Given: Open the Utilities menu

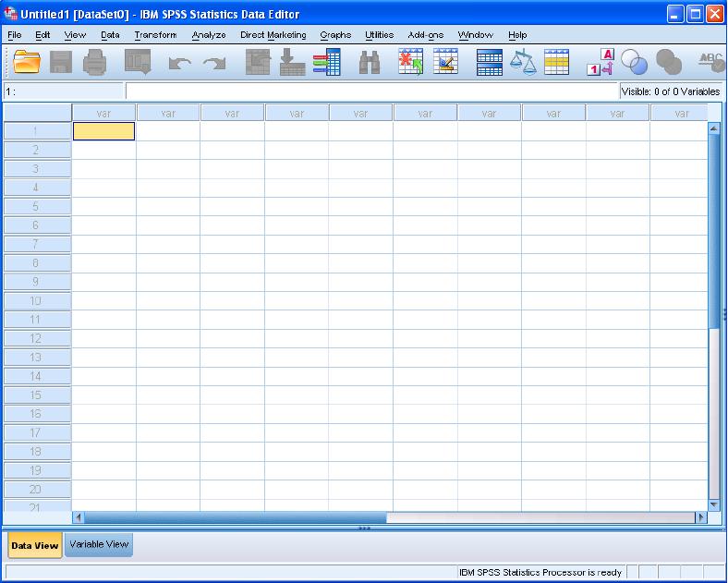Looking at the screenshot, I should coord(379,35).
